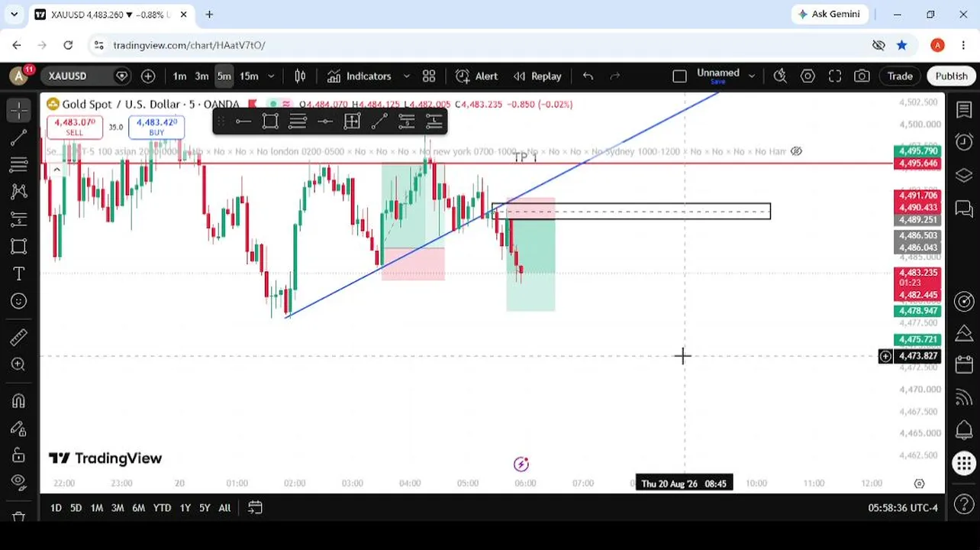Open the user profile avatar menu
This screenshot has width=980, height=550.
point(19,76)
